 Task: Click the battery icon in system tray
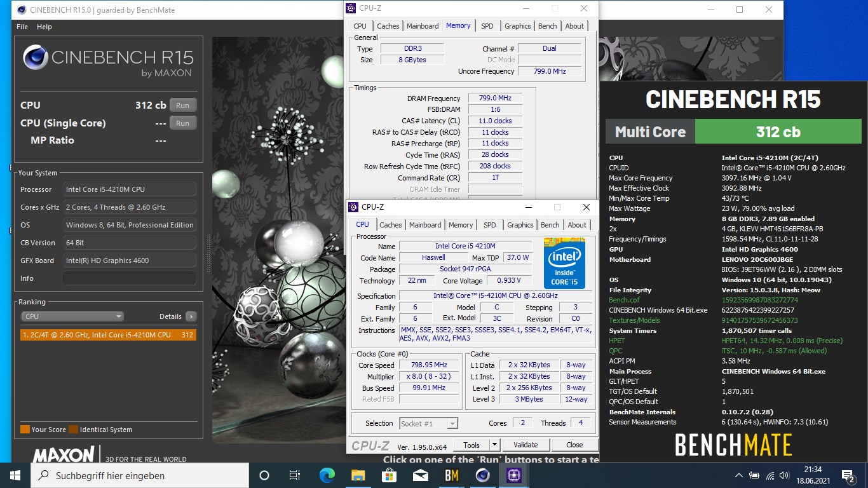point(755,475)
